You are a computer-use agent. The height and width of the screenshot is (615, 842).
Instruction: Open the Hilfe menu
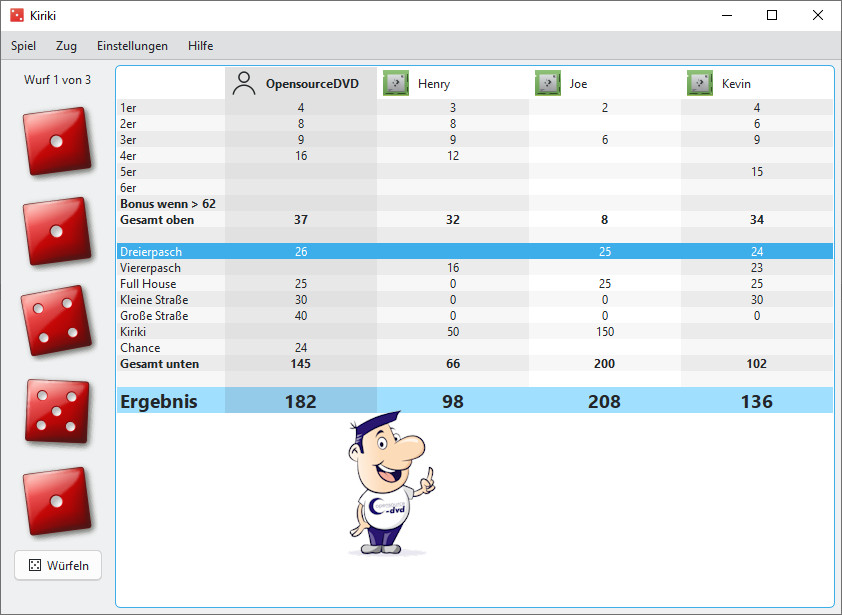(200, 46)
